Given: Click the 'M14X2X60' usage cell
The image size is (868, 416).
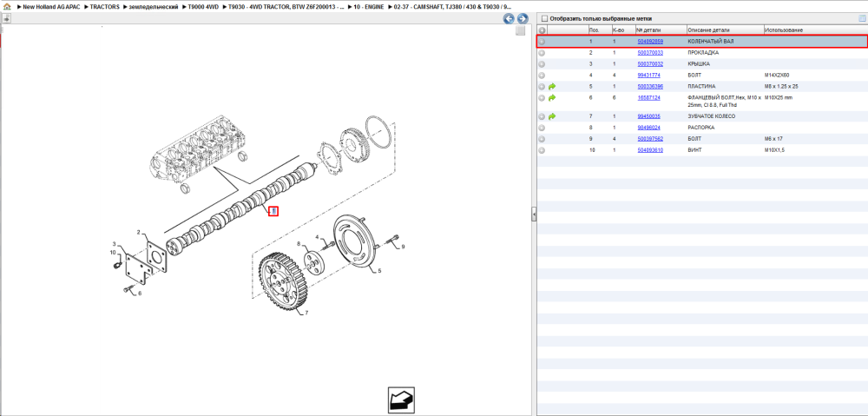Looking at the screenshot, I should [x=777, y=75].
